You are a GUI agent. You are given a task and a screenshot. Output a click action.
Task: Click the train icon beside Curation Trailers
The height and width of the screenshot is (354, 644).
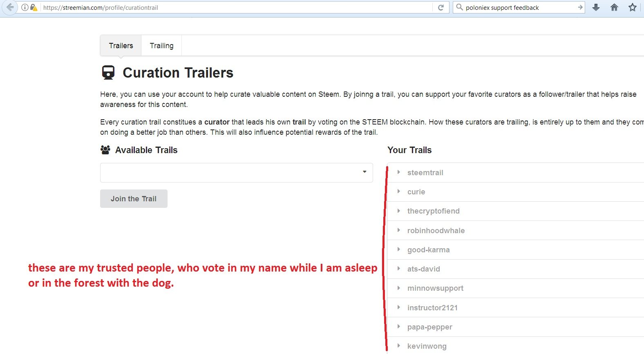pyautogui.click(x=108, y=73)
